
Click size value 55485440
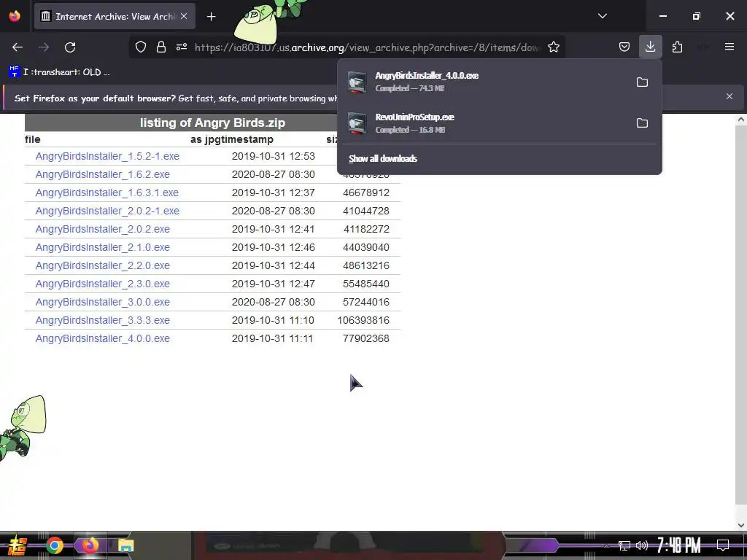click(366, 284)
